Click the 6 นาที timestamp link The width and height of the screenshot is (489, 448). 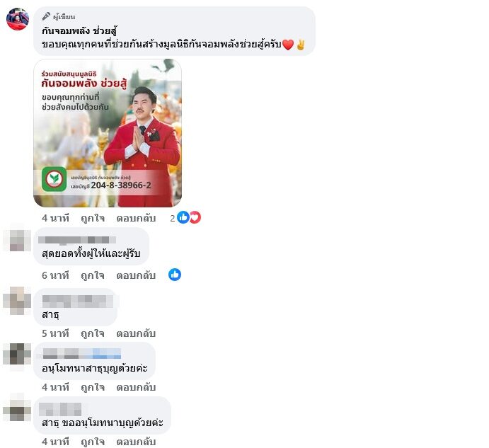coord(55,275)
